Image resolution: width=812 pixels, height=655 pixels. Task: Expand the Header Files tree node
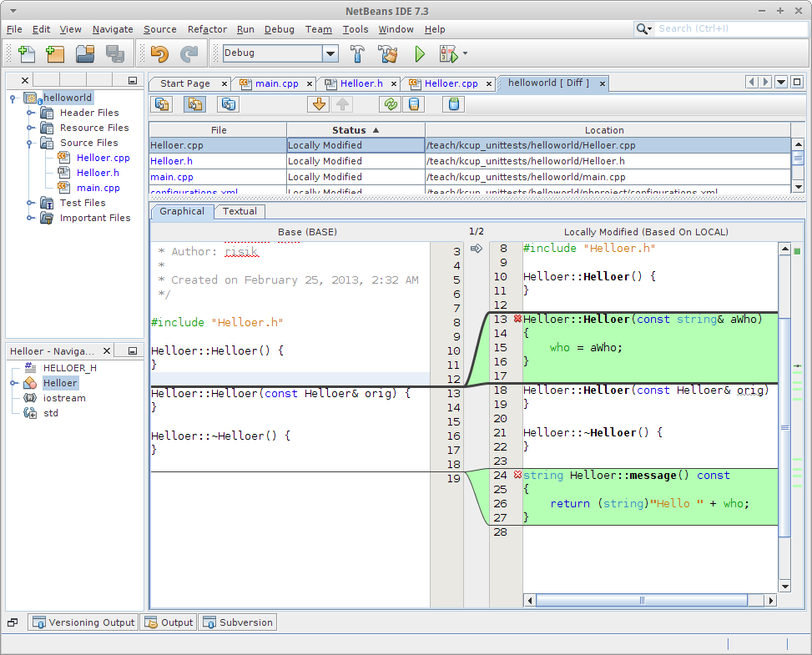click(29, 113)
